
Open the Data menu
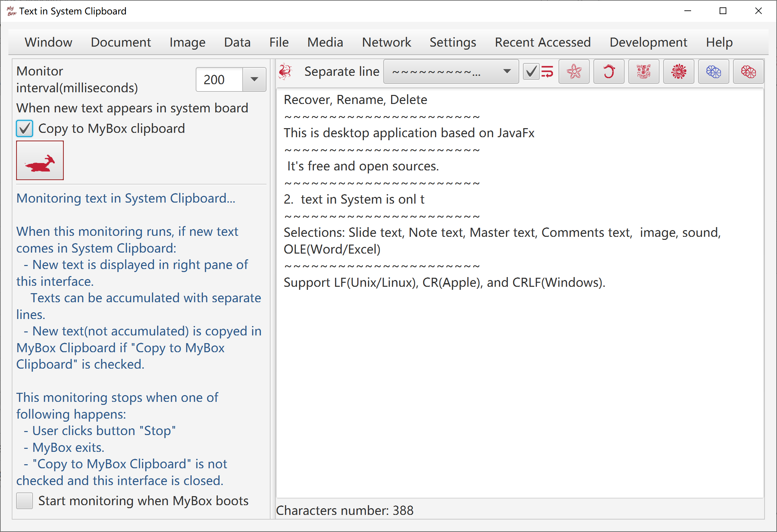pyautogui.click(x=237, y=42)
